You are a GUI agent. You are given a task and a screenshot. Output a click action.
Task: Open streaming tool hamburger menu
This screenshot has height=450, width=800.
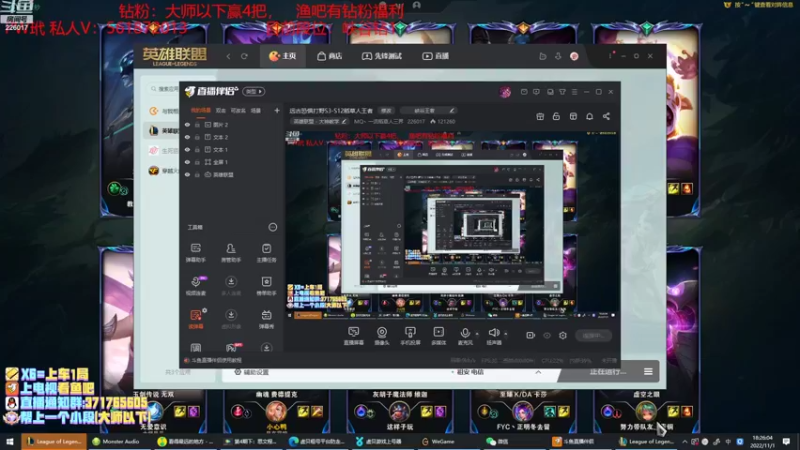574,92
